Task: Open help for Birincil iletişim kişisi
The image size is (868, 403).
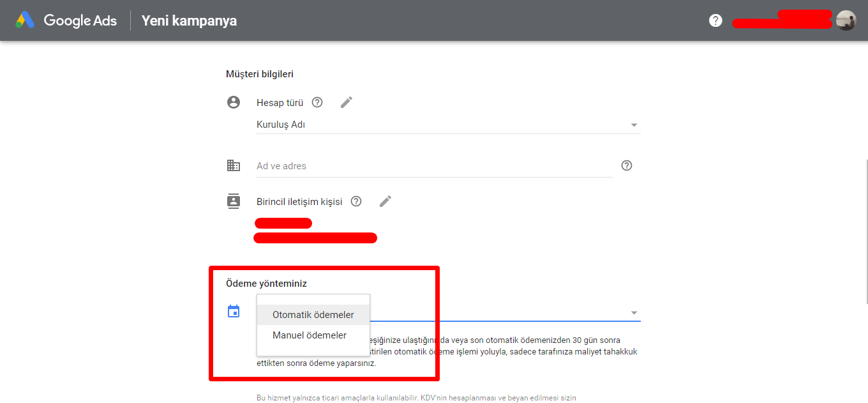Action: point(356,201)
